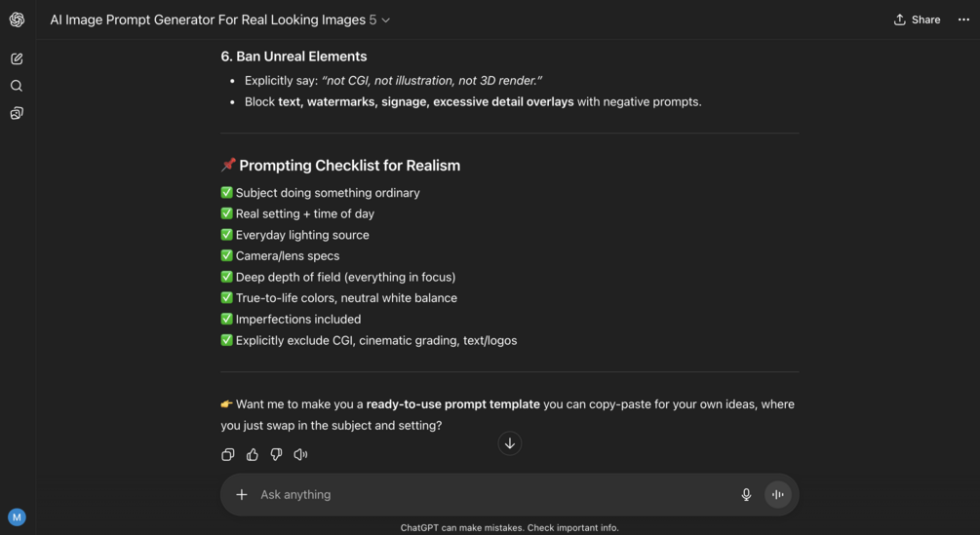
Task: Open the library images icon in sidebar
Action: pos(17,113)
